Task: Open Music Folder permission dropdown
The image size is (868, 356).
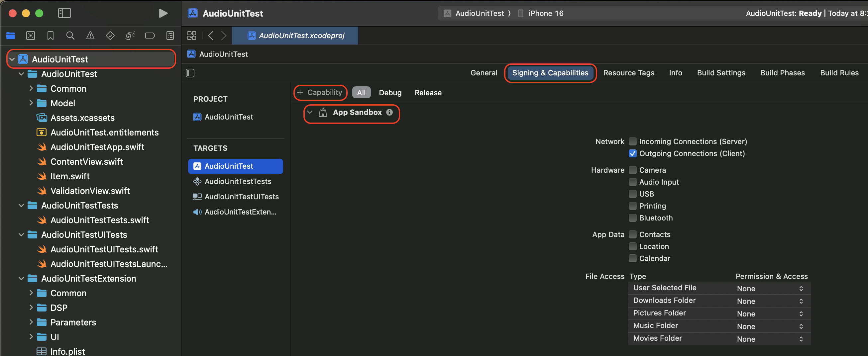Action: point(770,326)
